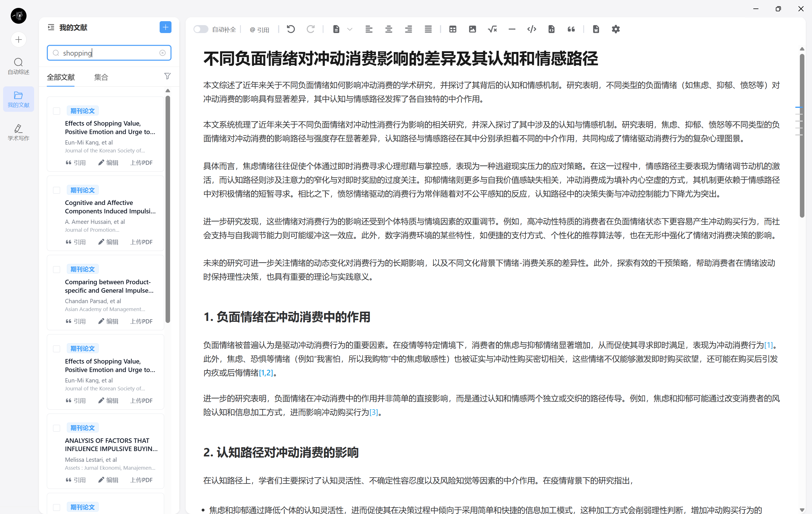Tick the checkbox of the Comparing between Product-specific paper
Viewport: 812px width, 514px height.
click(x=56, y=269)
